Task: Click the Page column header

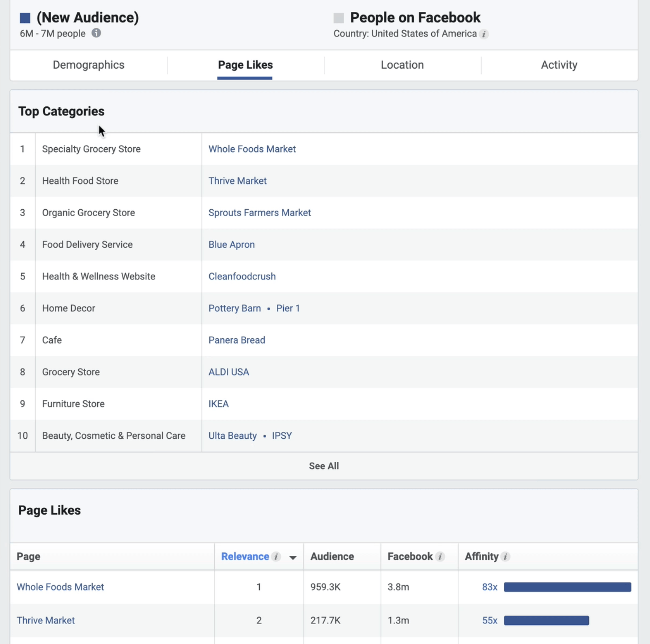Action: click(x=28, y=556)
